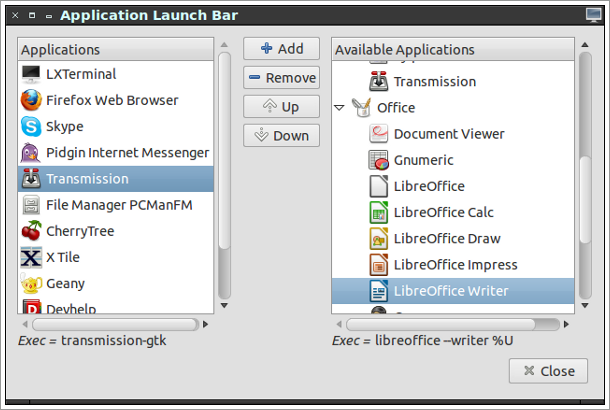Select Document Viewer in Office
The image size is (610, 410).
[x=453, y=134]
